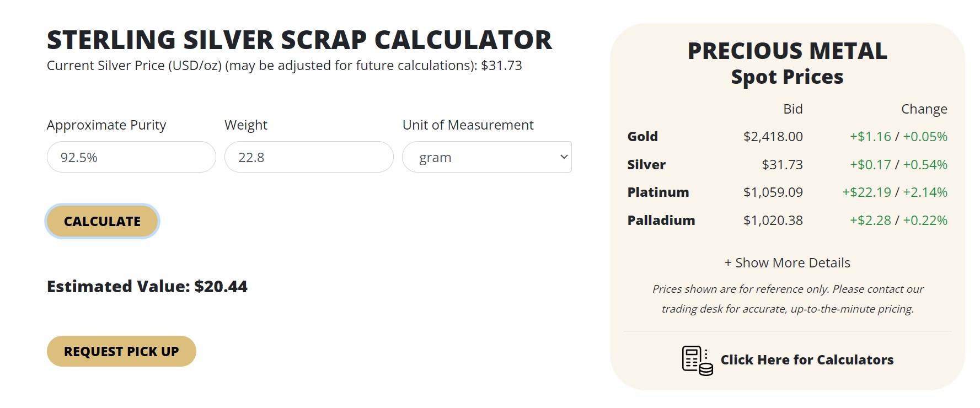Image resolution: width=980 pixels, height=408 pixels.
Task: Click the Sterling Silver Scrap Calculator heading
Action: pyautogui.click(x=299, y=40)
